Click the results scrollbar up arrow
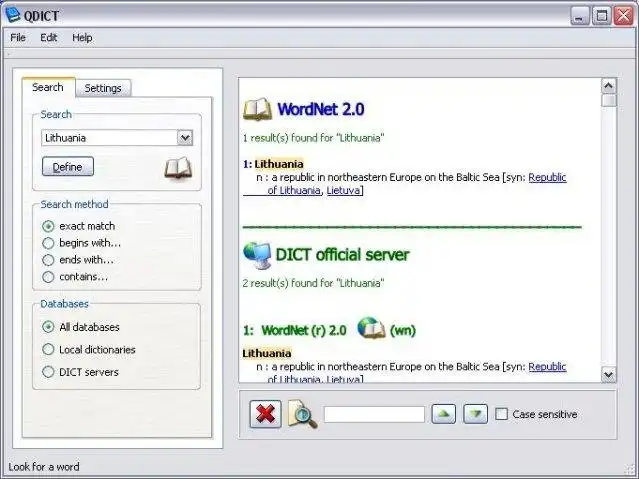This screenshot has height=479, width=639. (608, 86)
